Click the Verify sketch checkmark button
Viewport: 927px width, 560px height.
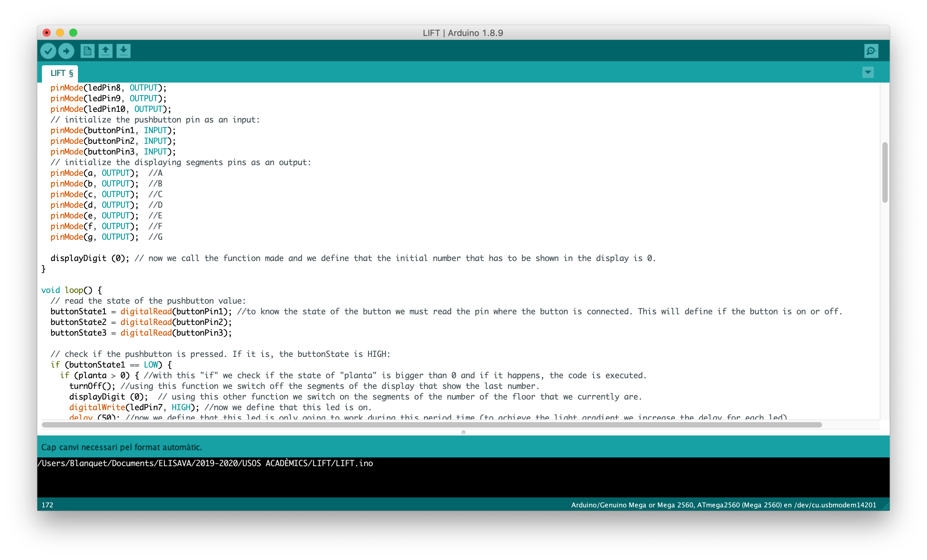click(x=48, y=51)
